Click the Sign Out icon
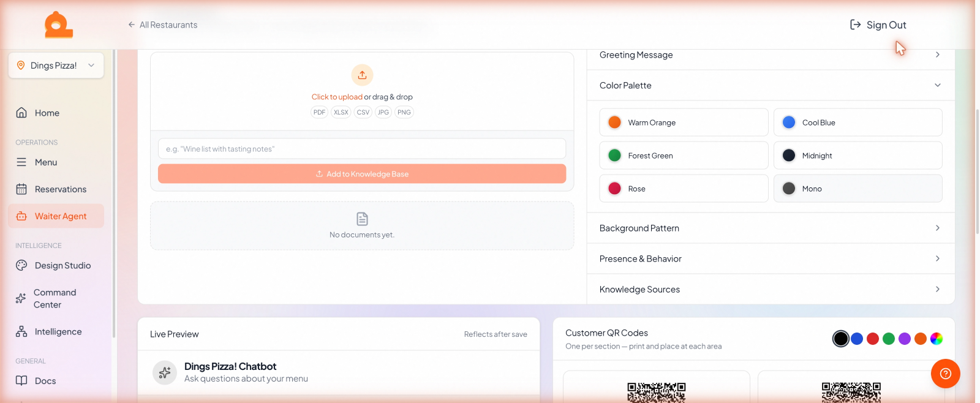This screenshot has height=403, width=980. click(856, 24)
